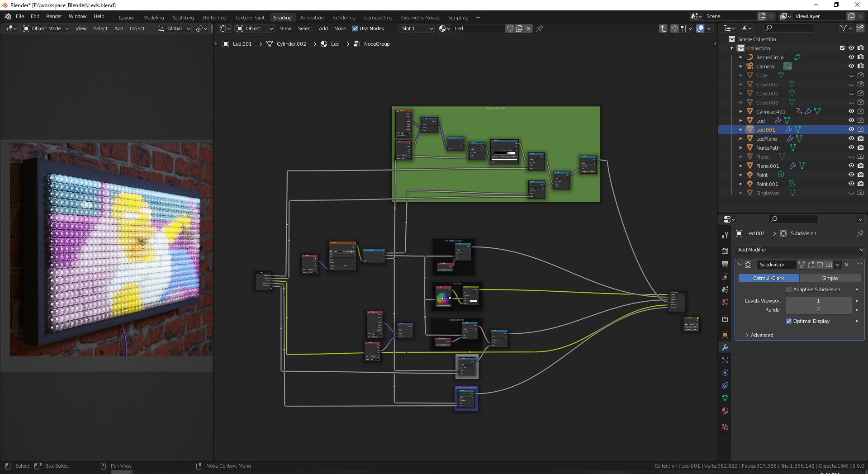Expand the Cylinder.401 outliner entry
The width and height of the screenshot is (868, 474).
click(x=741, y=111)
